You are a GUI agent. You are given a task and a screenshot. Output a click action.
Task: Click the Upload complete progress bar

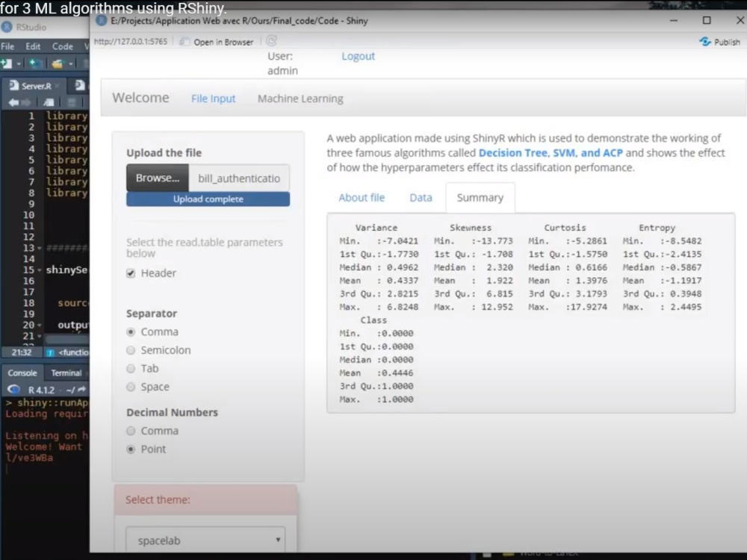[x=208, y=199]
